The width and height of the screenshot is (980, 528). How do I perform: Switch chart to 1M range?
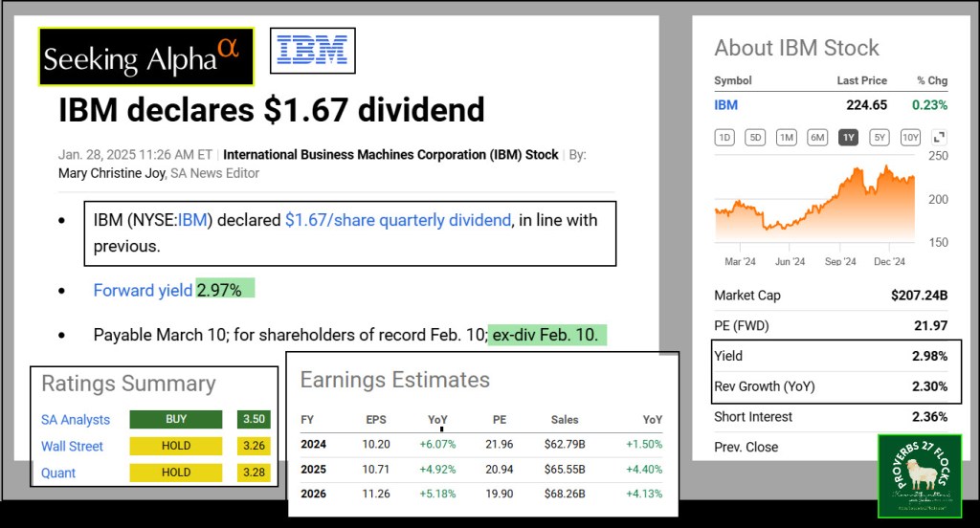click(786, 138)
